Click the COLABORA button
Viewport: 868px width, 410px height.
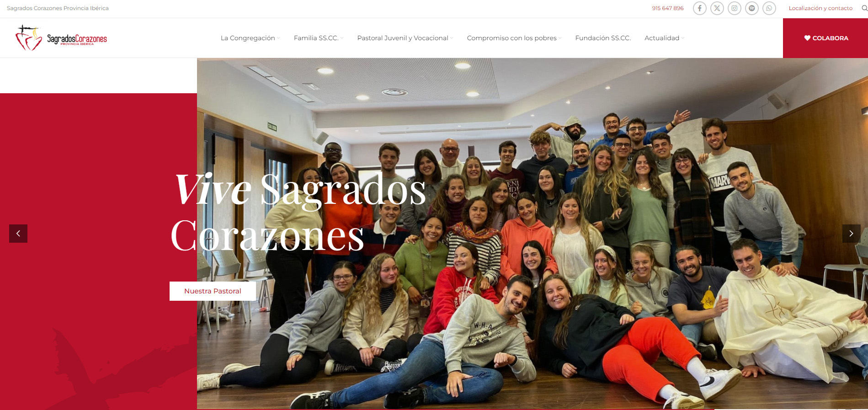[825, 38]
